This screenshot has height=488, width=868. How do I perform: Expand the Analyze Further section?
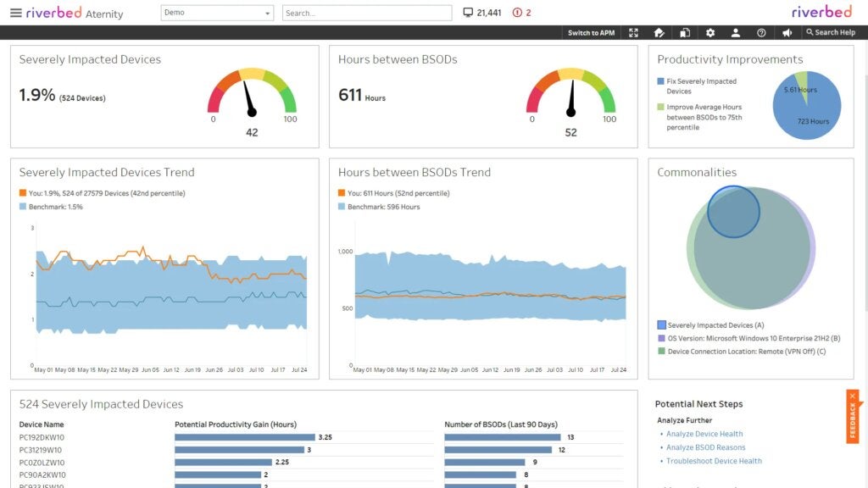point(683,419)
